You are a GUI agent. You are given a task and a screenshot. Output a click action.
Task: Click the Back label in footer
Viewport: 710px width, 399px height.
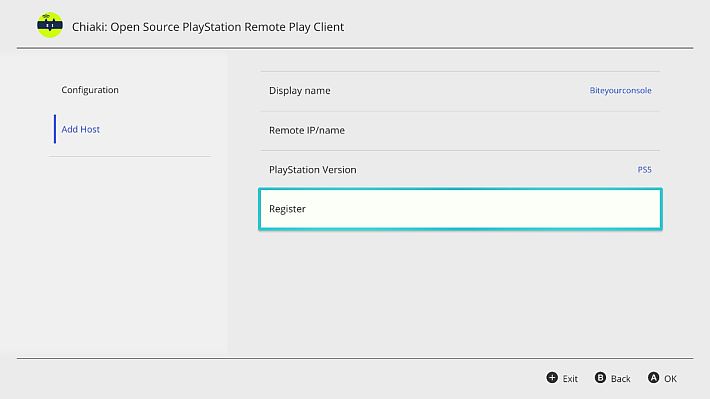(x=620, y=379)
